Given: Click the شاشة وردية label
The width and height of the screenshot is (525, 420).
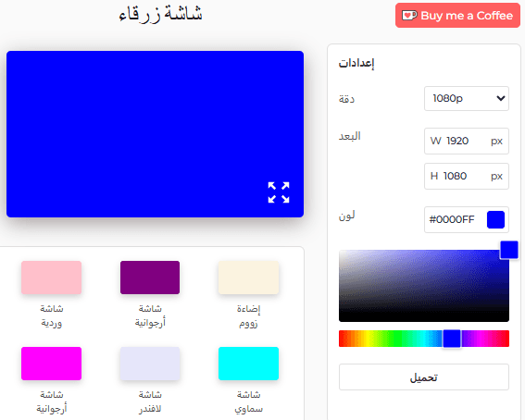Looking at the screenshot, I should [52, 315].
